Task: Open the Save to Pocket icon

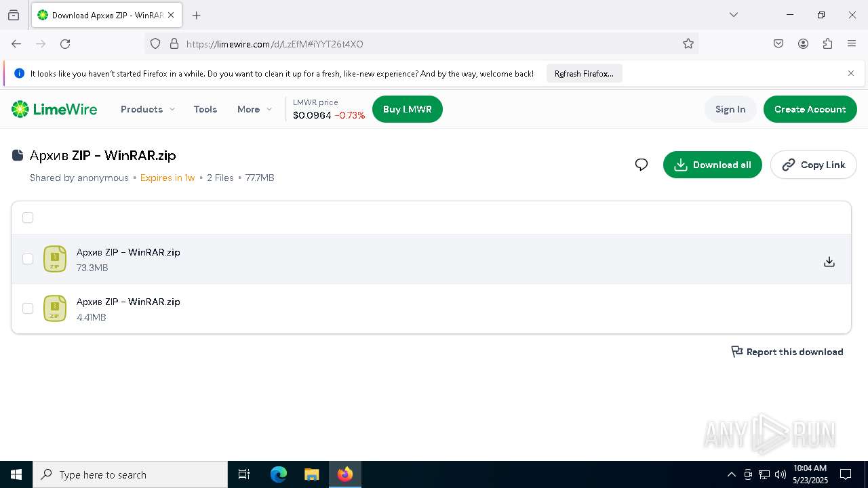Action: 778,44
